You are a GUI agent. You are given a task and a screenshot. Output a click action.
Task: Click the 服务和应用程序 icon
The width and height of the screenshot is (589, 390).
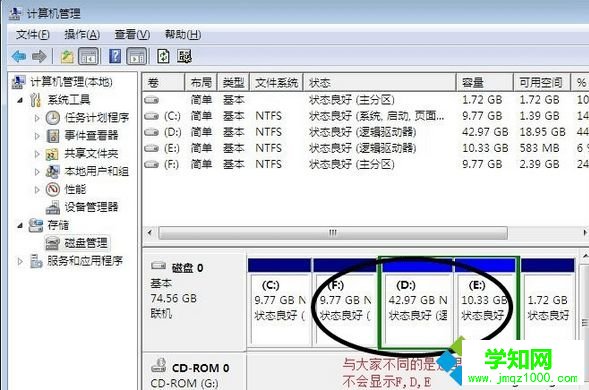(36, 261)
